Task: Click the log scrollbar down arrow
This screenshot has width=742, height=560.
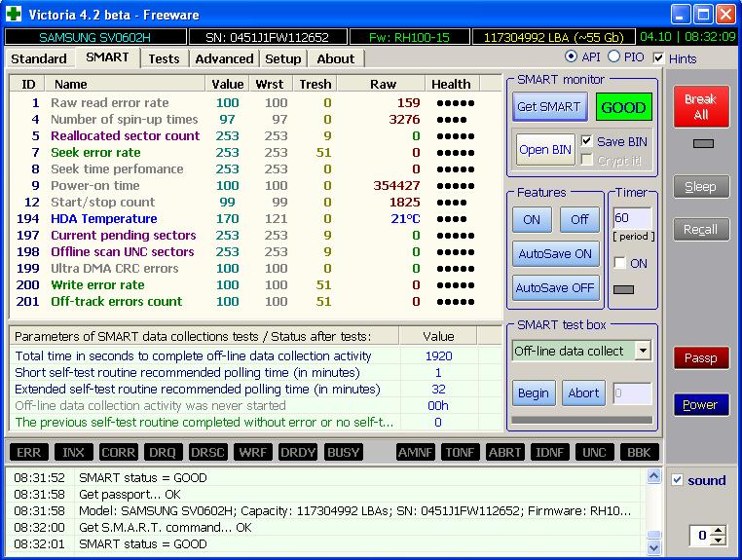Action: pos(653,547)
